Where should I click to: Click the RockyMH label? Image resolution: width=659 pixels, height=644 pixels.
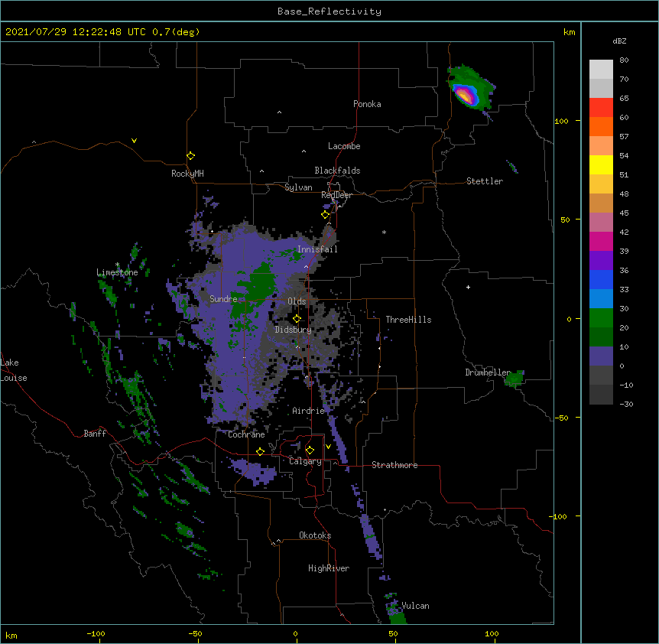click(187, 174)
